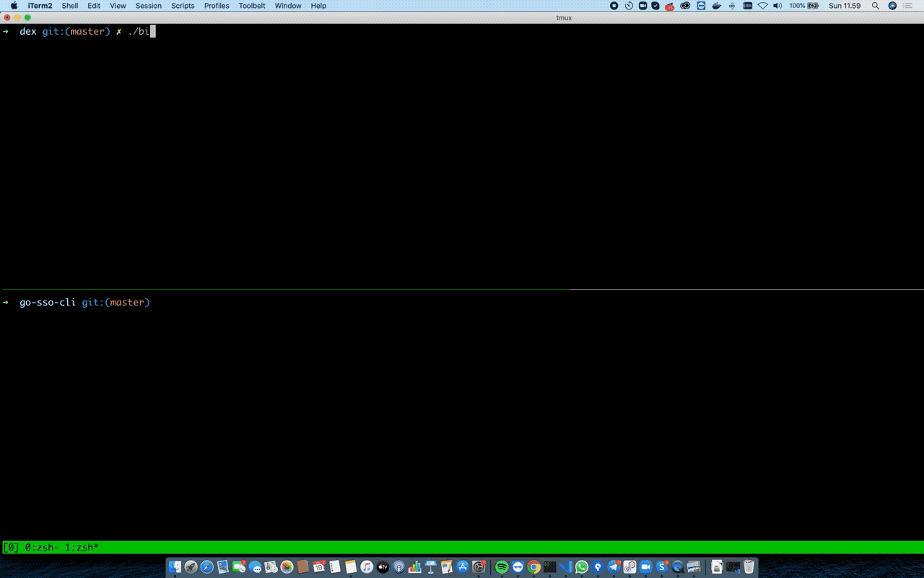Open Apple TV from the Dock
Viewport: 924px width, 578px height.
pos(383,567)
